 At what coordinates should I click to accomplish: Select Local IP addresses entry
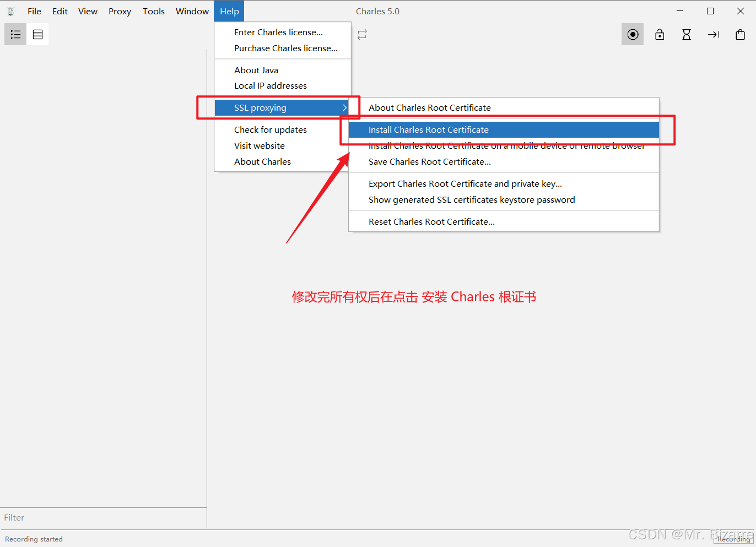(283, 85)
